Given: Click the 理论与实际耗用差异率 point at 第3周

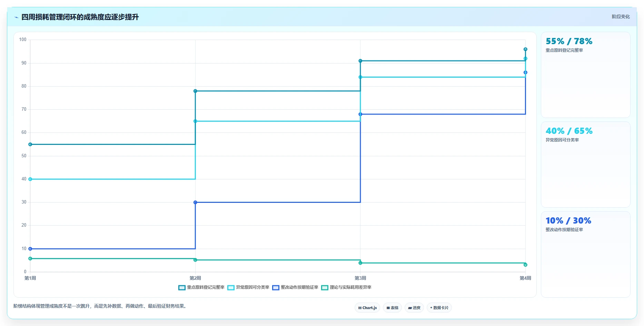Looking at the screenshot, I should pos(360,263).
